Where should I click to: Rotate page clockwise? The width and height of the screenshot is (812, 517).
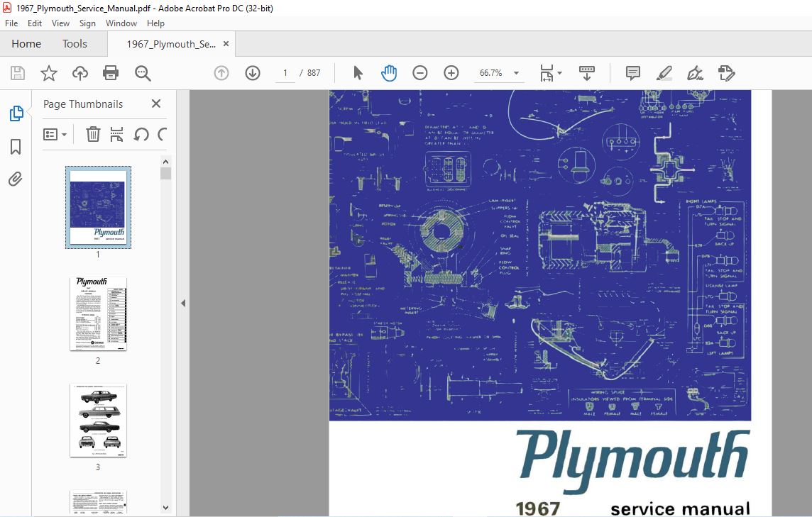pos(162,135)
